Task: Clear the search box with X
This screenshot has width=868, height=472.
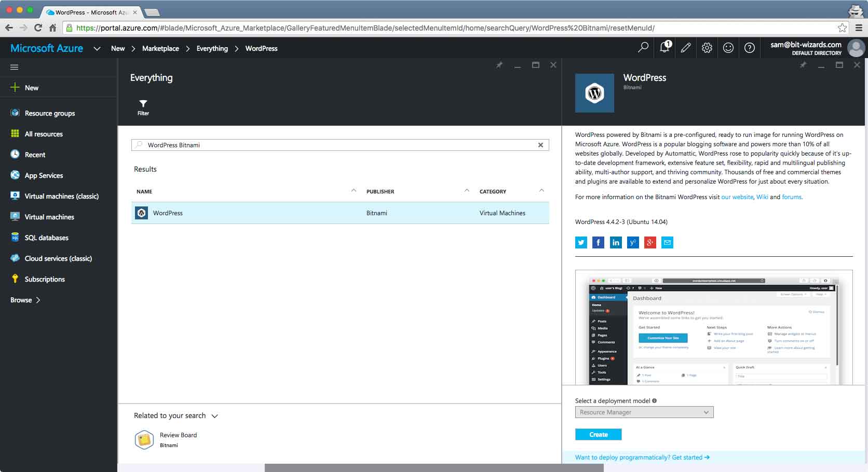Action: (x=540, y=145)
